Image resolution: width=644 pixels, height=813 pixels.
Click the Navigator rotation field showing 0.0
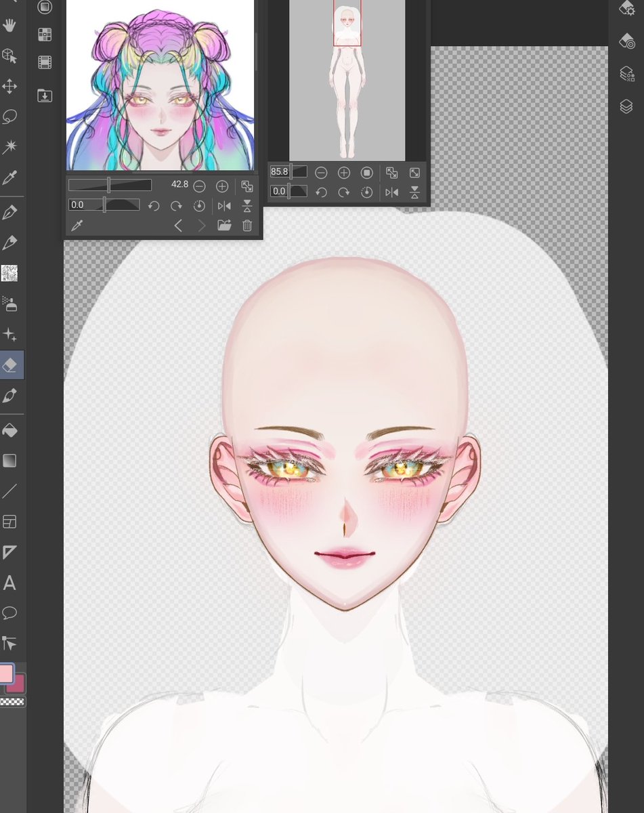288,192
